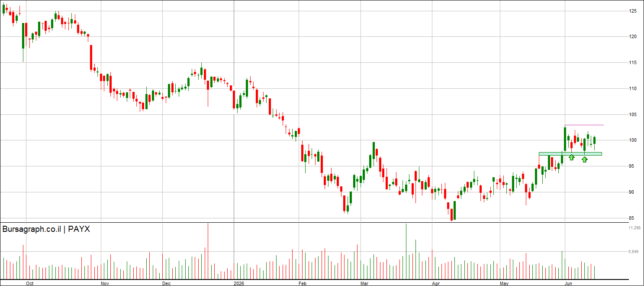
Task: Click the green support zone rectangle
Action: 570,154
